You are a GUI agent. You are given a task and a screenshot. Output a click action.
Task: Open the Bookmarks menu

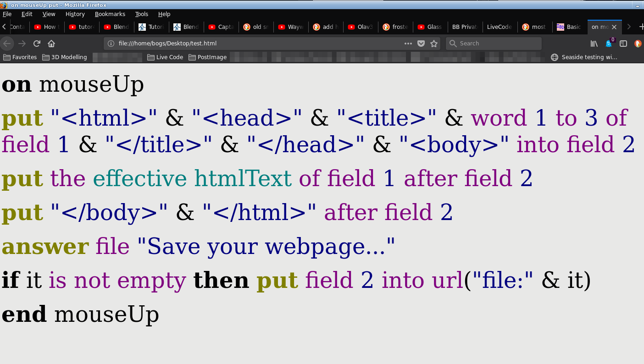click(x=110, y=14)
